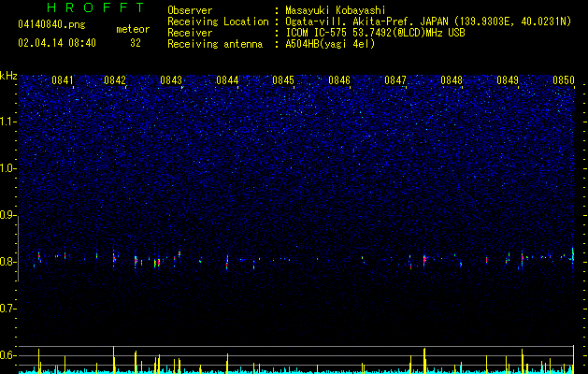This screenshot has height=374, width=588.
Task: Click the 0.8 kHz axis label
Action: tap(7, 262)
